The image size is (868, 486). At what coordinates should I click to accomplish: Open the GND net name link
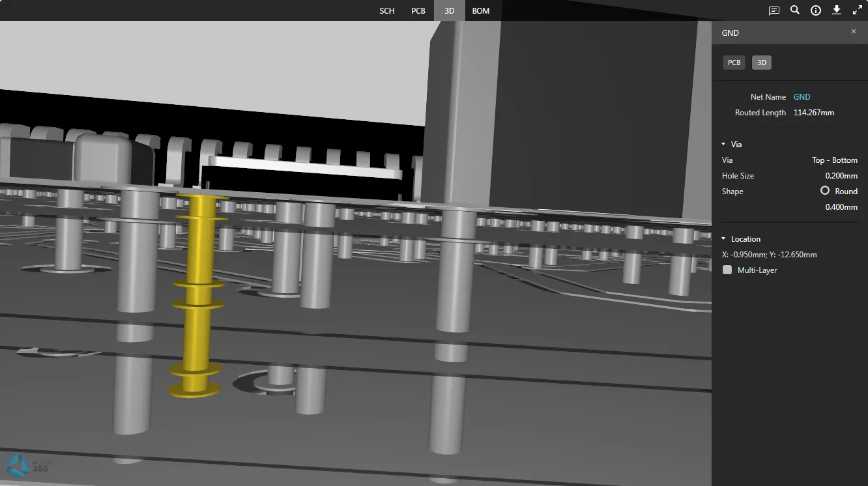[802, 97]
